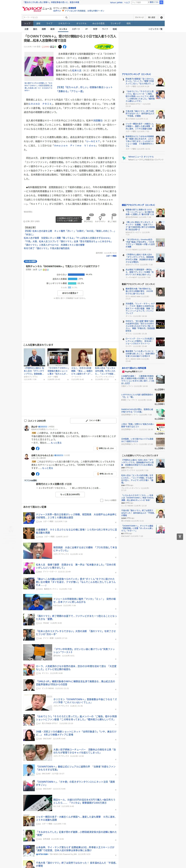The height and width of the screenshot is (868, 186).
Task: Open the みんなの意見 tab
Action: [99, 24]
